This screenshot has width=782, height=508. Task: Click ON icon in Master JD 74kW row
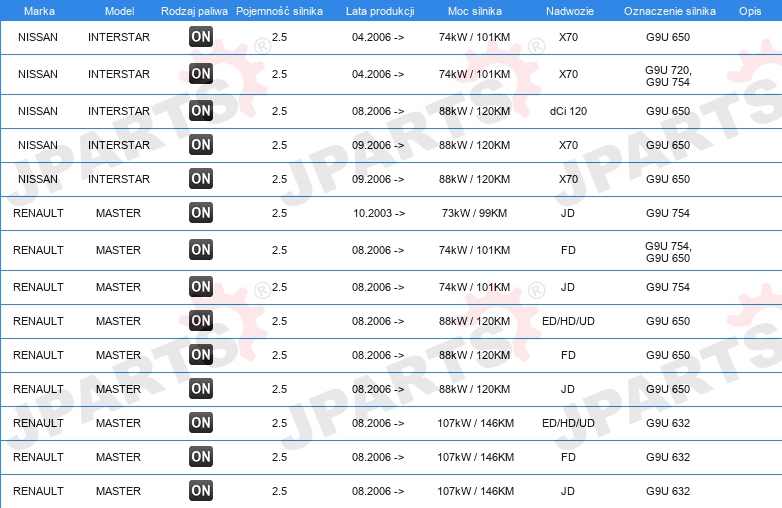(x=200, y=286)
